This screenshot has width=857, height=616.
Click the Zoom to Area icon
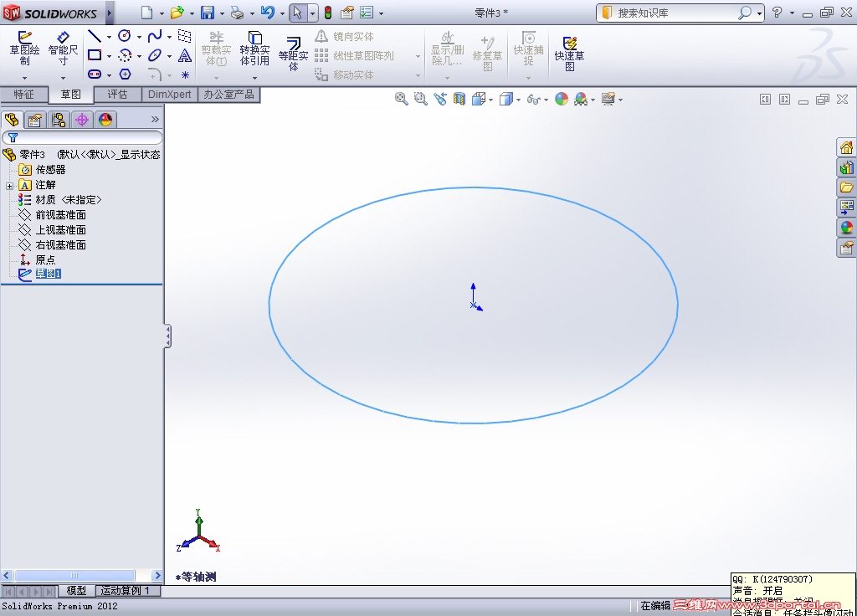421,99
